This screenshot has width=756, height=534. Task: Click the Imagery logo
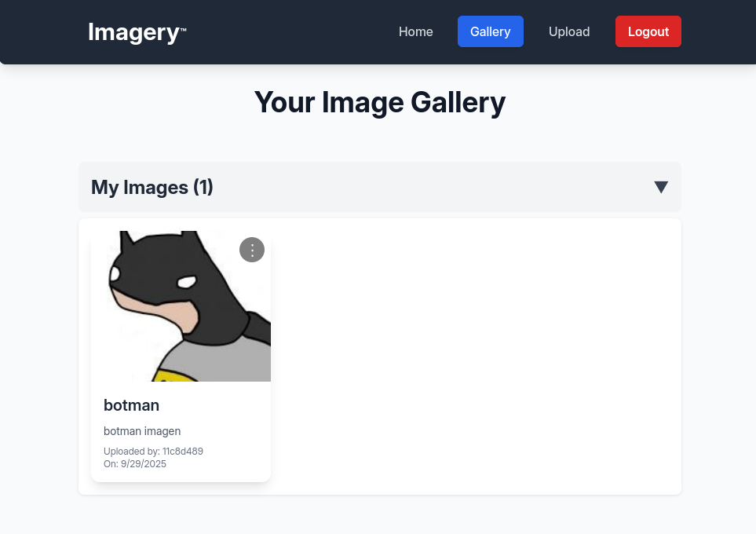tap(133, 32)
